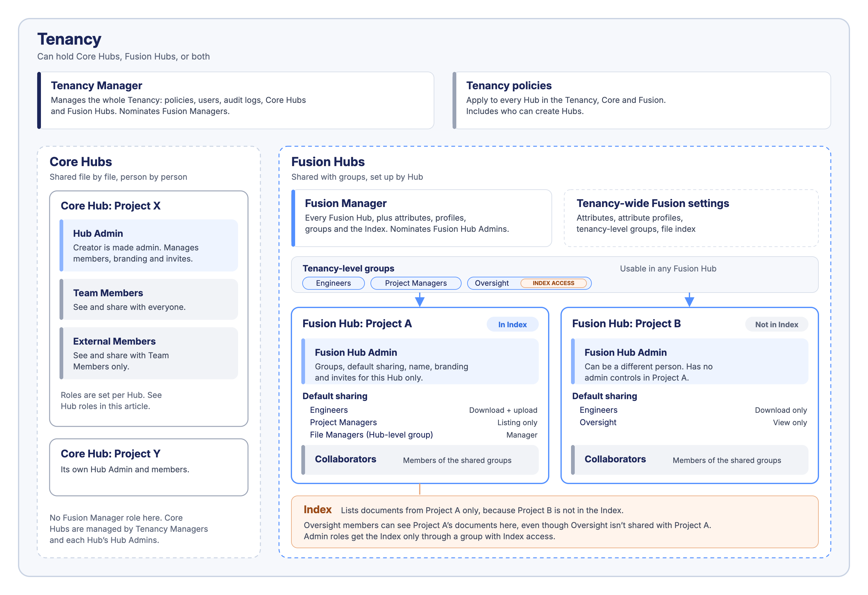
Task: Click Fusion Hub Admin in Project A
Action: tap(356, 352)
